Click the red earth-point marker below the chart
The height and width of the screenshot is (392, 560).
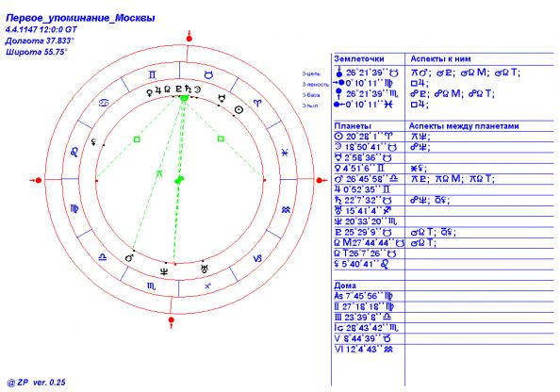172,321
